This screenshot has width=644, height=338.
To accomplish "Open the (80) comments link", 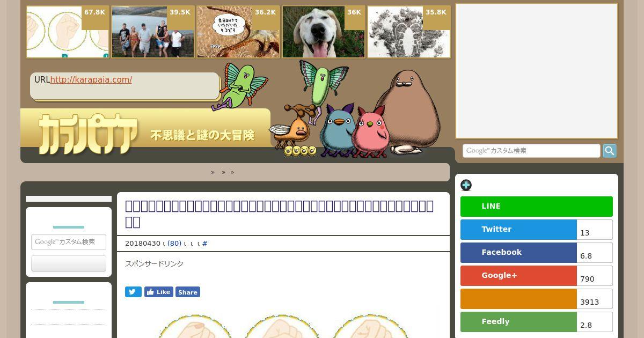I will click(174, 244).
